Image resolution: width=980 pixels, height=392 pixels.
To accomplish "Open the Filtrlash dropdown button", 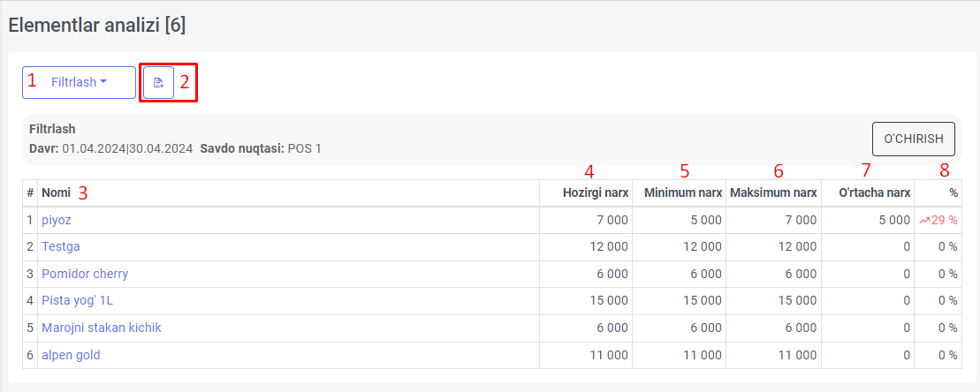I will point(79,82).
